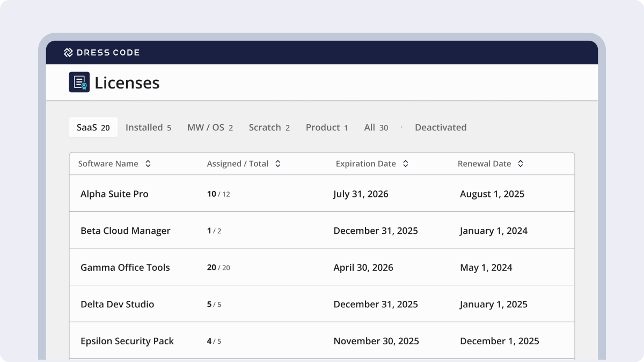Viewport: 644px width, 362px height.
Task: Select Gamma Office Tools entry
Action: pos(125,268)
